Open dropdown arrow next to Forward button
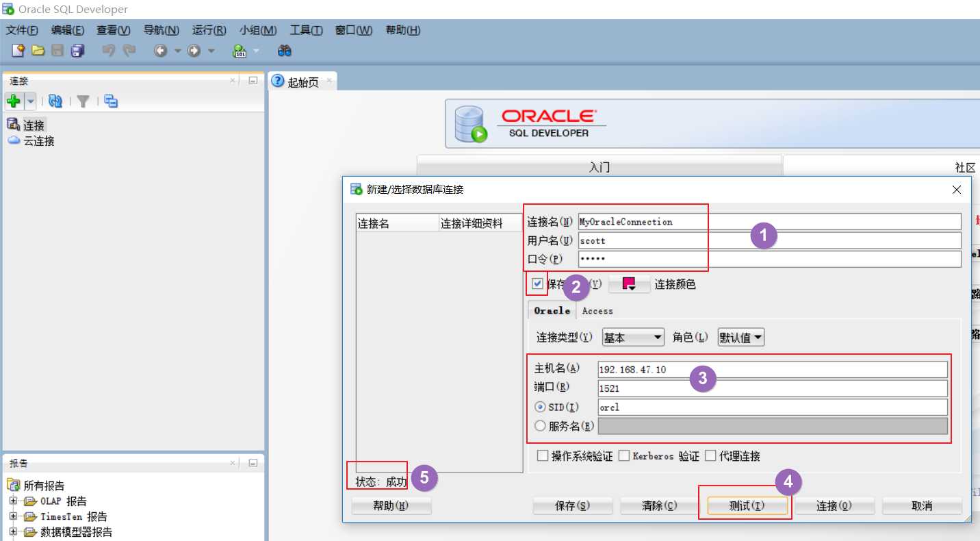The height and width of the screenshot is (541, 980). coord(211,51)
